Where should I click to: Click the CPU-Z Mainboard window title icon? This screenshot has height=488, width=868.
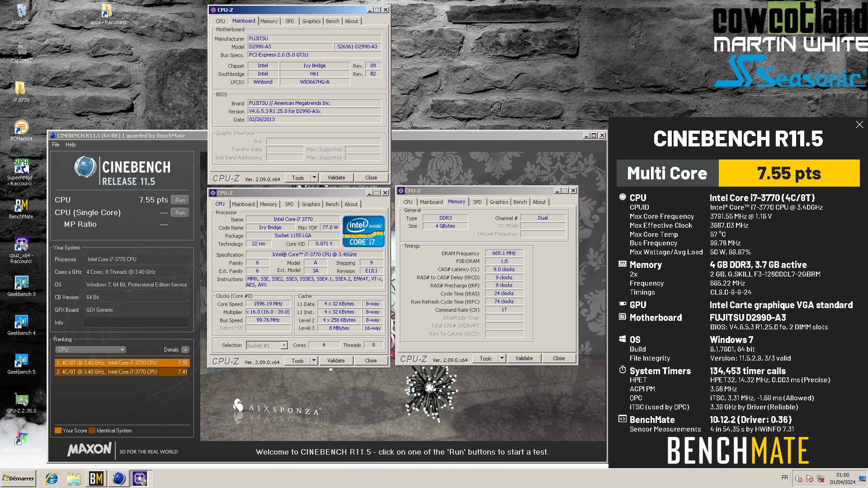tap(213, 10)
